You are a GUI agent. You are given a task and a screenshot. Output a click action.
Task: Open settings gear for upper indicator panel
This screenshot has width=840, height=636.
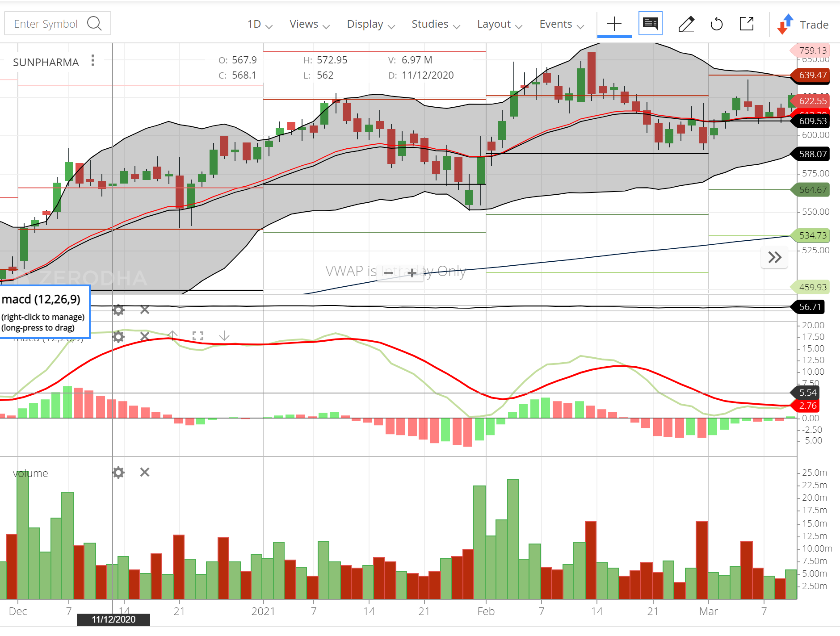tap(118, 310)
